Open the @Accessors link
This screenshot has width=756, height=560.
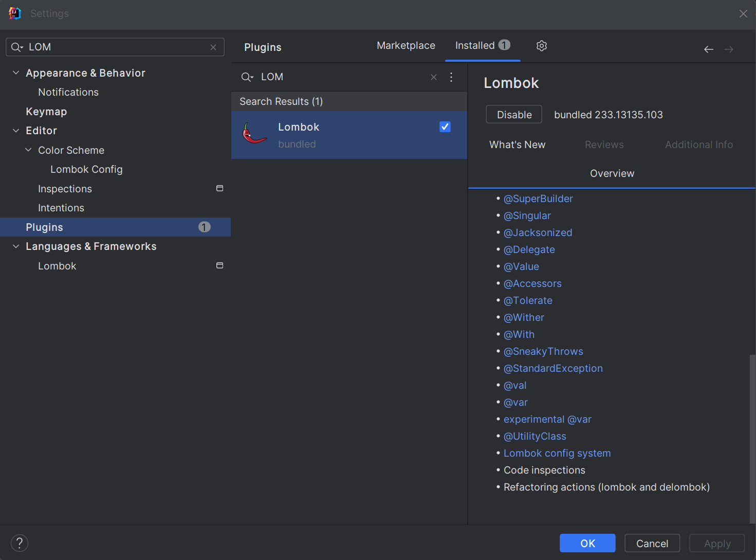coord(532,283)
